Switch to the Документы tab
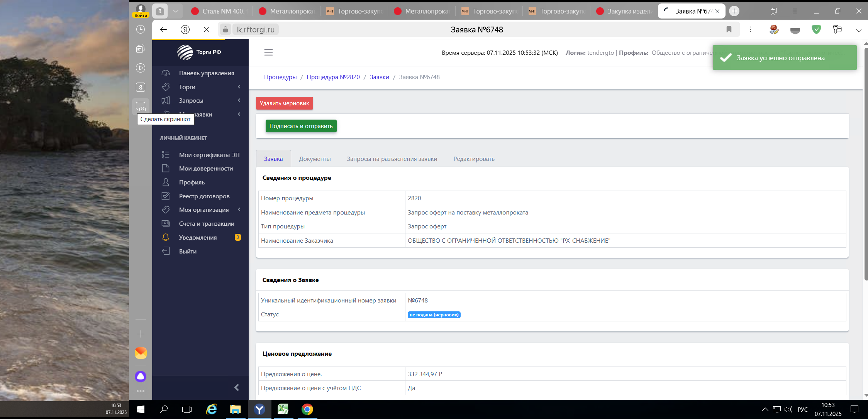The height and width of the screenshot is (419, 868). point(315,159)
